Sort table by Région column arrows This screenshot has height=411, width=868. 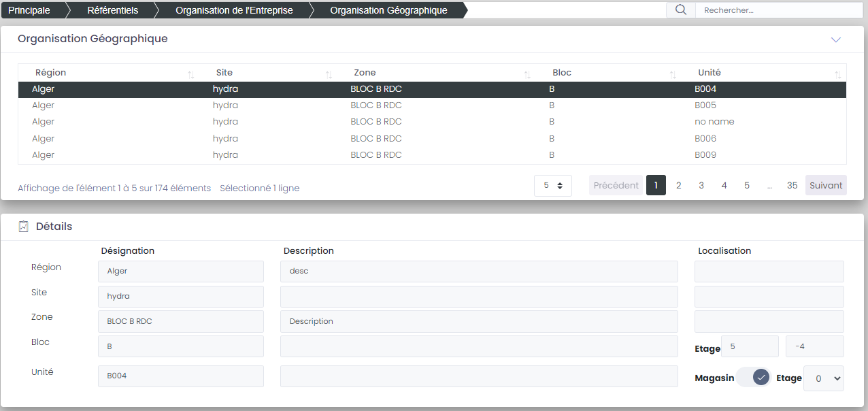tap(191, 73)
